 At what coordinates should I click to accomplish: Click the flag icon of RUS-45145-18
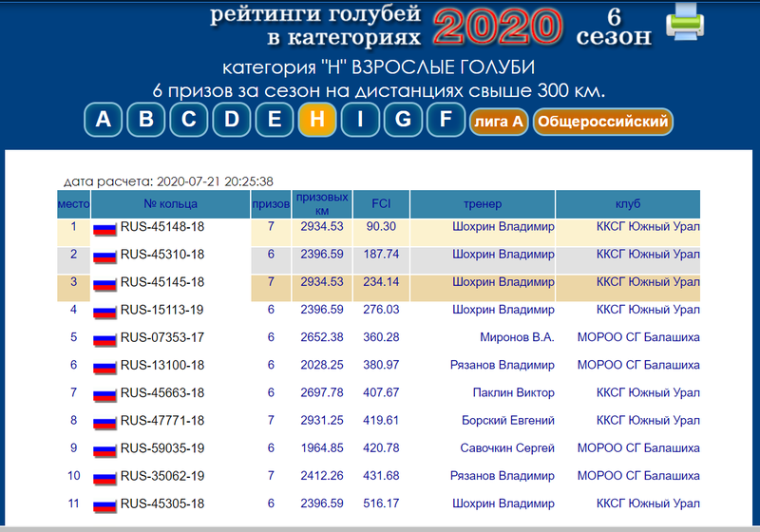point(104,284)
